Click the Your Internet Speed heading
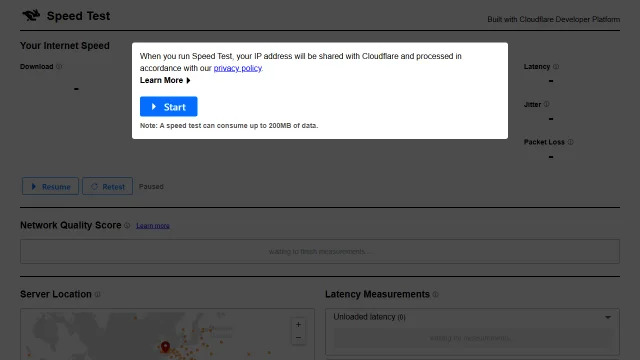 pyautogui.click(x=65, y=46)
